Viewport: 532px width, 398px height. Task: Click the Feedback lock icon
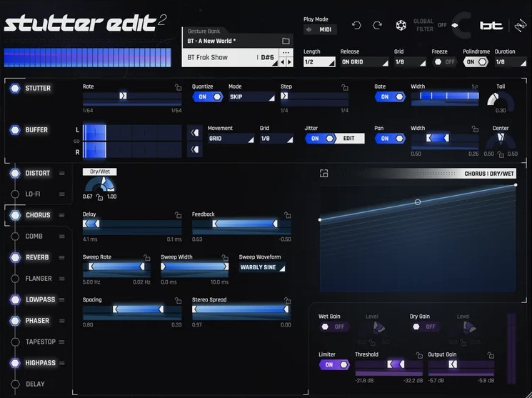tap(287, 214)
